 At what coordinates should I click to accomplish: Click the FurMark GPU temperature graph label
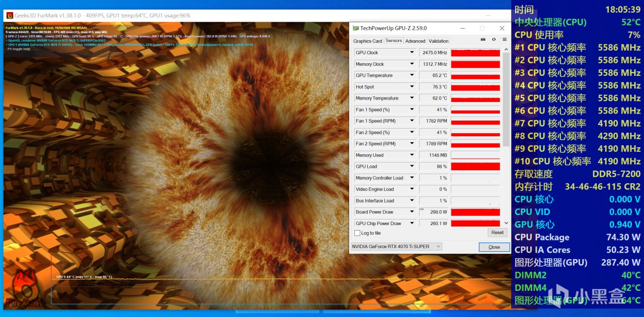pyautogui.click(x=84, y=277)
